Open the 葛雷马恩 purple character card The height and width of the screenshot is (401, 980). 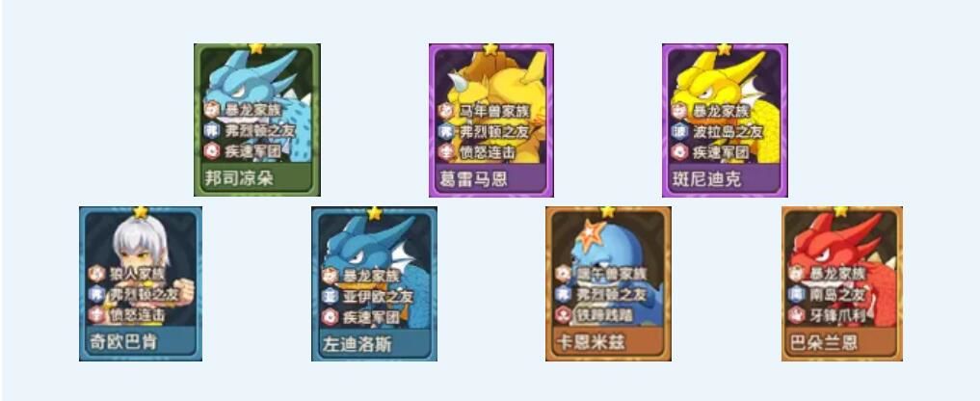tap(491, 120)
